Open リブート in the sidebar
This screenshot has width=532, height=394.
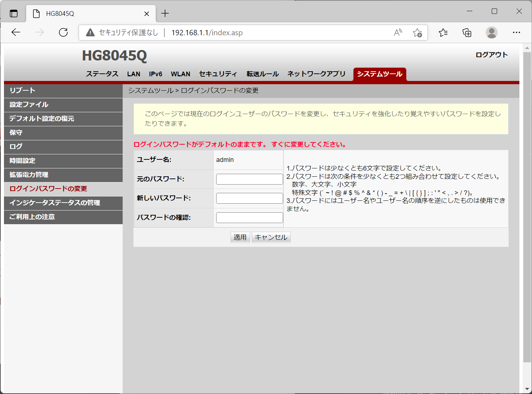point(63,91)
